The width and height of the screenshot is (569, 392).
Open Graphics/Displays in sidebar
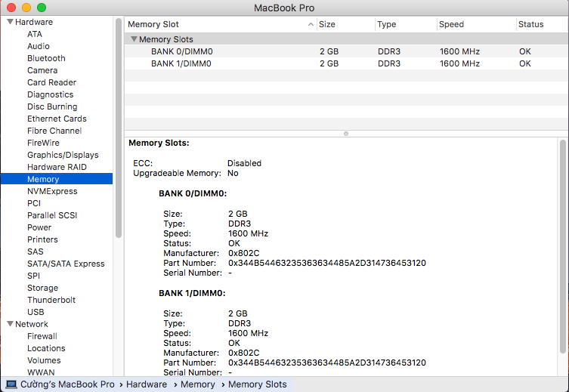coord(63,155)
